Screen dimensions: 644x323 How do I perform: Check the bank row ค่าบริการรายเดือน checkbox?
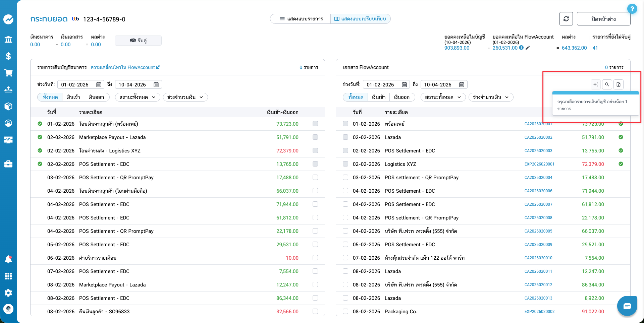click(315, 258)
